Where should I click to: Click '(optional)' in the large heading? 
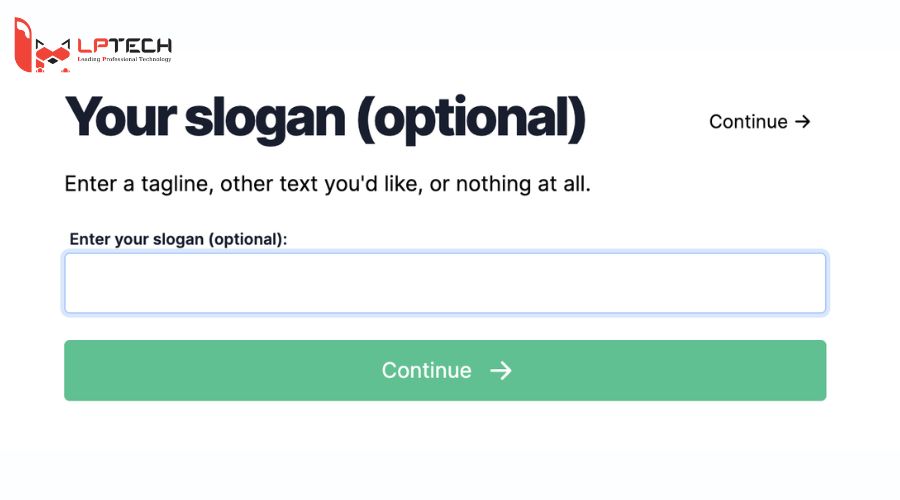pyautogui.click(x=471, y=120)
